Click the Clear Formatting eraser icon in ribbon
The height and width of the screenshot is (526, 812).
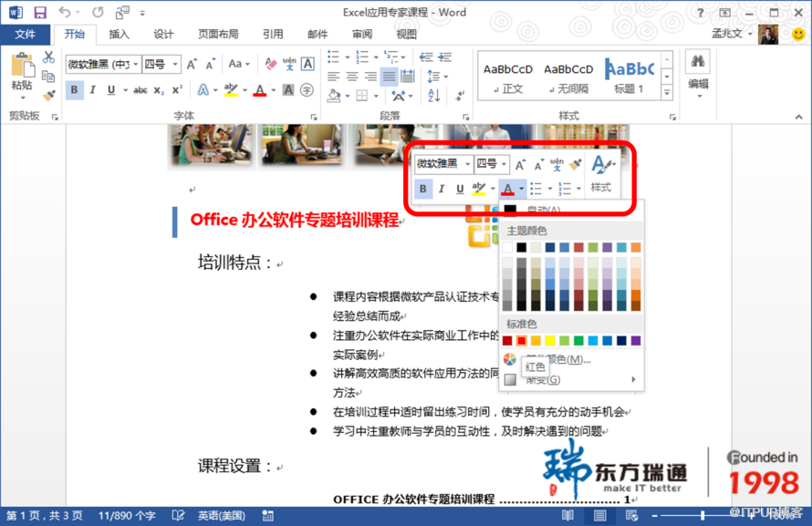tap(270, 64)
